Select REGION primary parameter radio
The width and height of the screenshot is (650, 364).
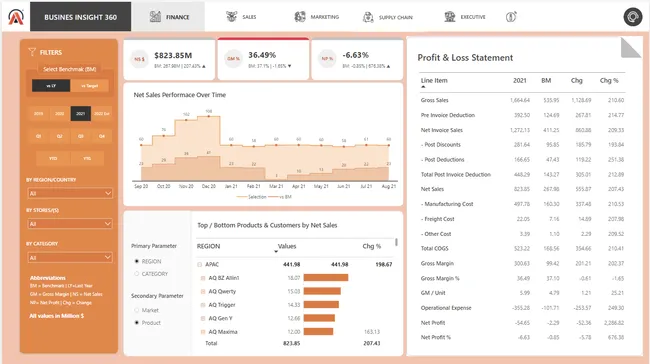[x=137, y=261]
